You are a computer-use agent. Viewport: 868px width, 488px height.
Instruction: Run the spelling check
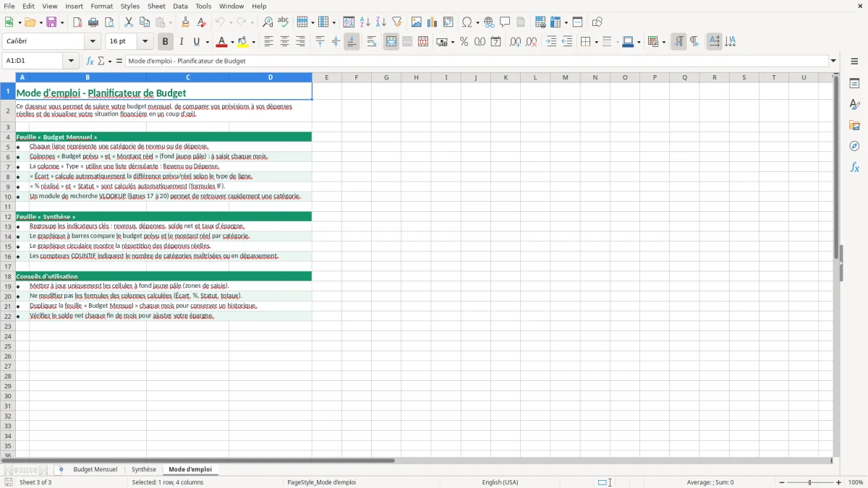click(x=284, y=22)
